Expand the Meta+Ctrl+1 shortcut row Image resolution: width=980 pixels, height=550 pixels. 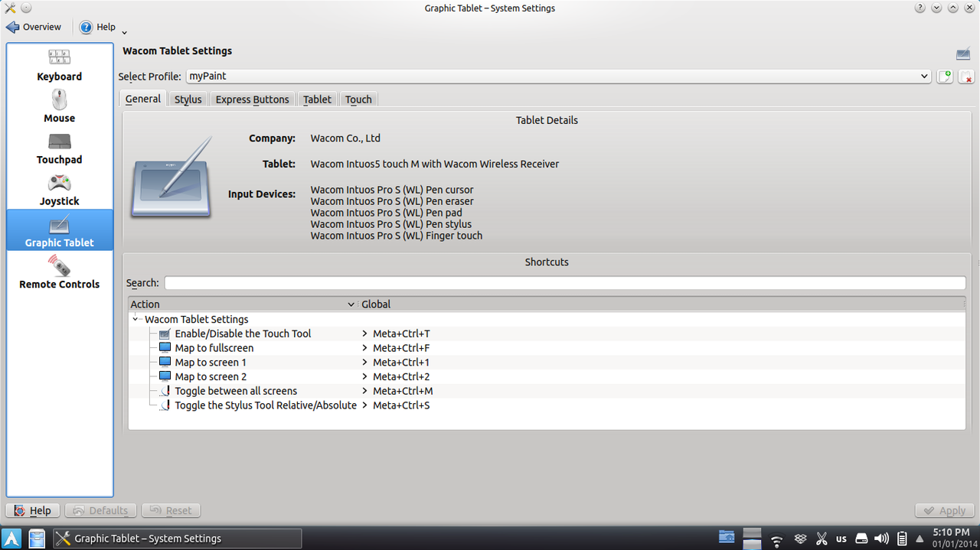click(365, 363)
